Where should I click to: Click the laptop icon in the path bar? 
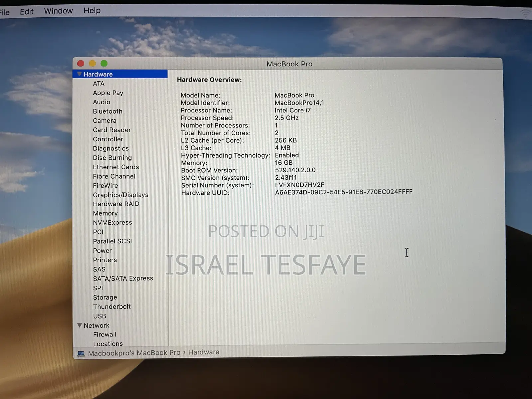[81, 354]
